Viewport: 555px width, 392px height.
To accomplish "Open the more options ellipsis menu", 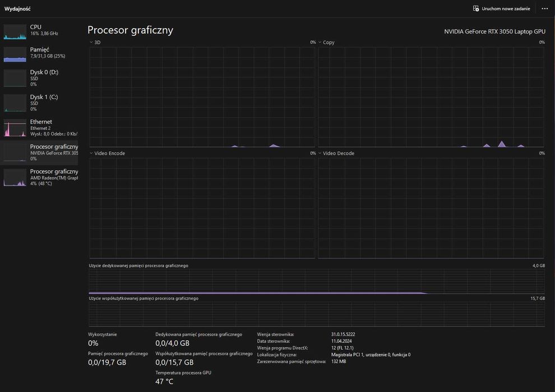I will pyautogui.click(x=544, y=8).
